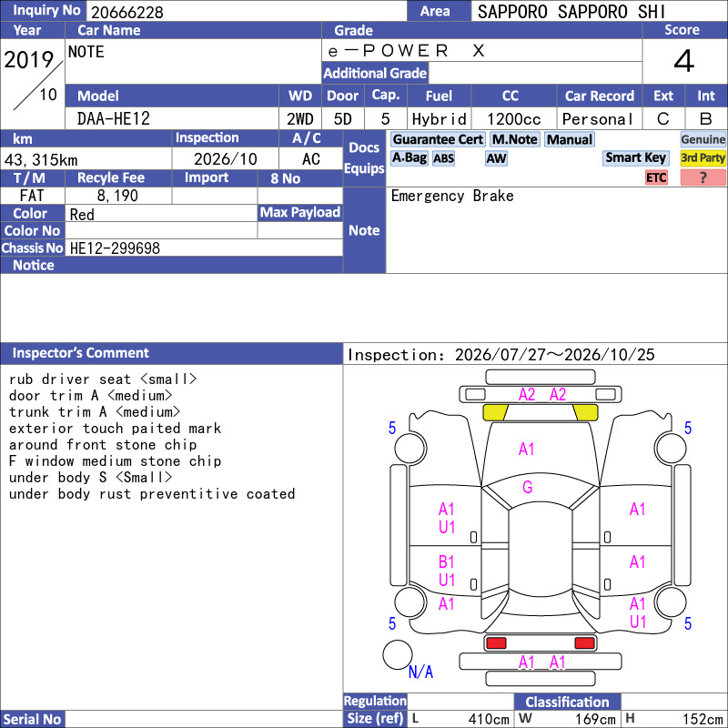Click the A-Bag equipment badge

409,157
